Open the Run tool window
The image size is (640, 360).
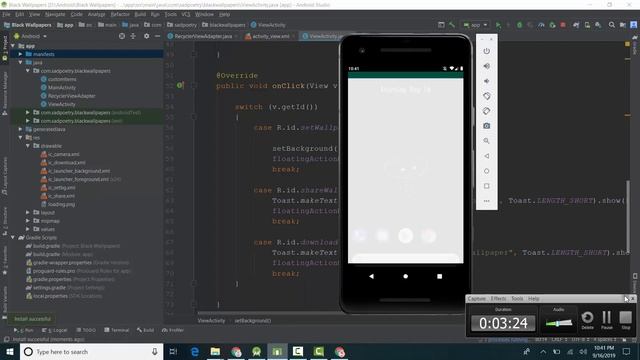coord(24,330)
